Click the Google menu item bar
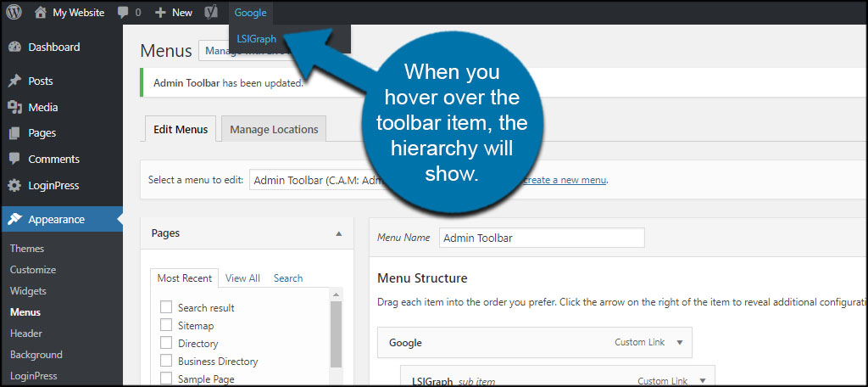The width and height of the screenshot is (868, 387). point(535,342)
